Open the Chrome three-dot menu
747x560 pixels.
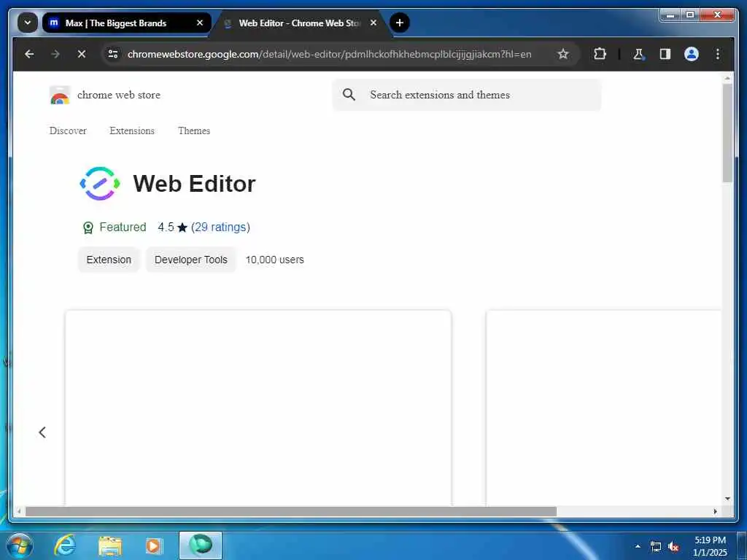[x=718, y=54]
